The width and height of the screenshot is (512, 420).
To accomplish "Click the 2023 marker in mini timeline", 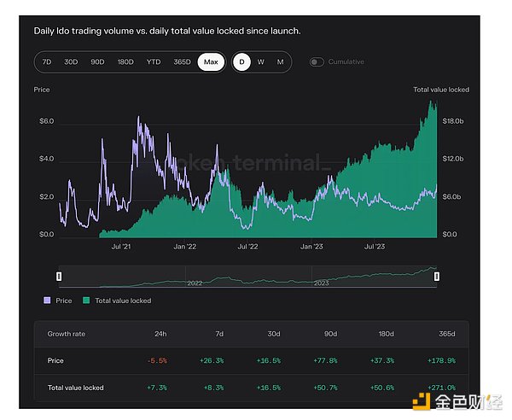I will tap(321, 283).
